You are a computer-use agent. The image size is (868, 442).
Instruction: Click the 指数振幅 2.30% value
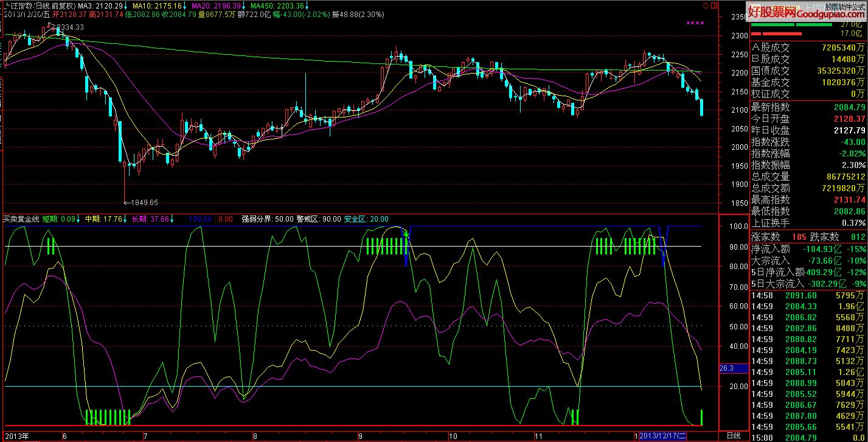(x=854, y=165)
